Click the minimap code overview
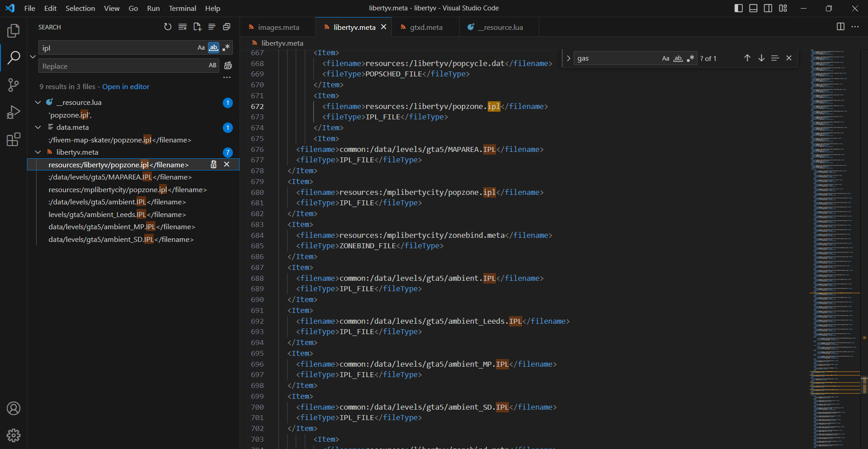Viewport: 868px width, 449px height. 835,226
